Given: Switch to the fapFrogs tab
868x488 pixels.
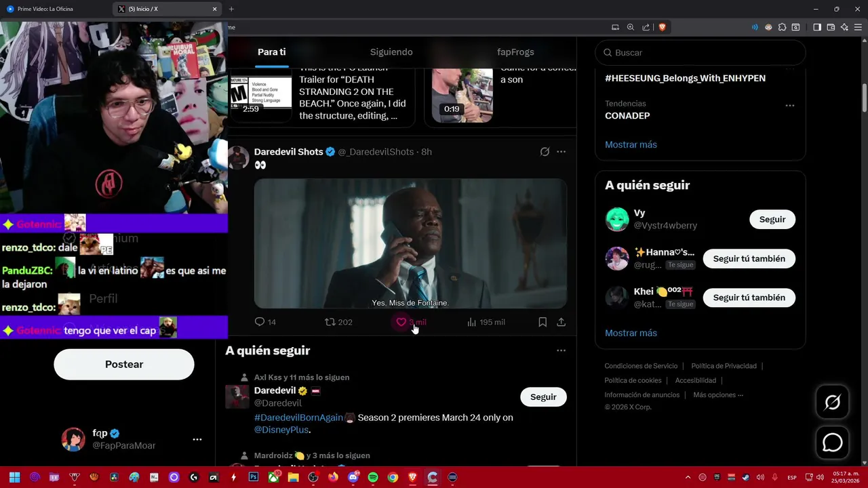Looking at the screenshot, I should click(x=515, y=52).
